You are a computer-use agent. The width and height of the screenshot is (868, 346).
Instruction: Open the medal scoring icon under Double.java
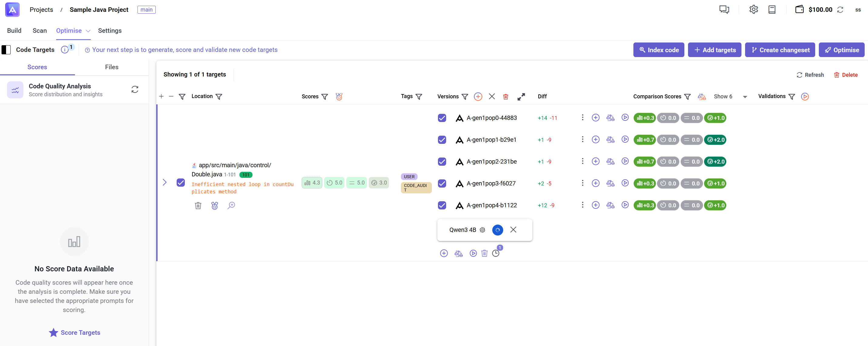(x=215, y=205)
